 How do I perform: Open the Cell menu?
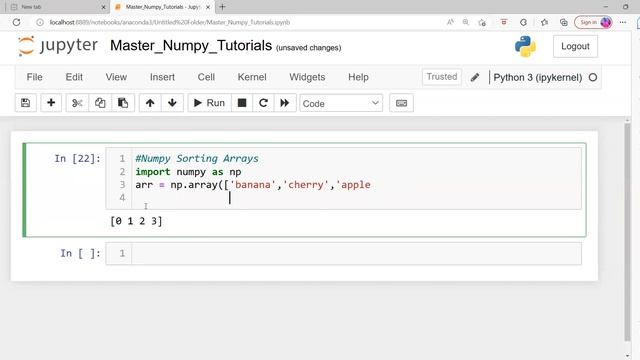(x=206, y=77)
